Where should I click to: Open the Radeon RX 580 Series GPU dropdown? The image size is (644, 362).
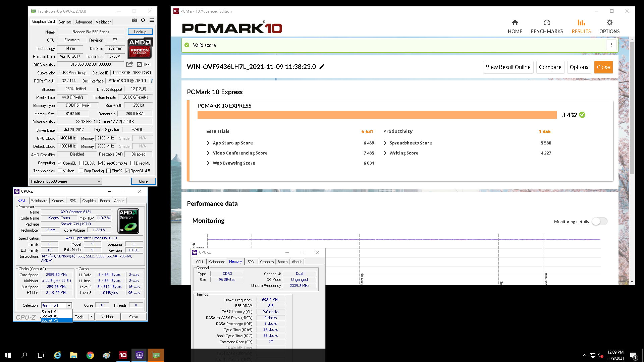(66, 181)
